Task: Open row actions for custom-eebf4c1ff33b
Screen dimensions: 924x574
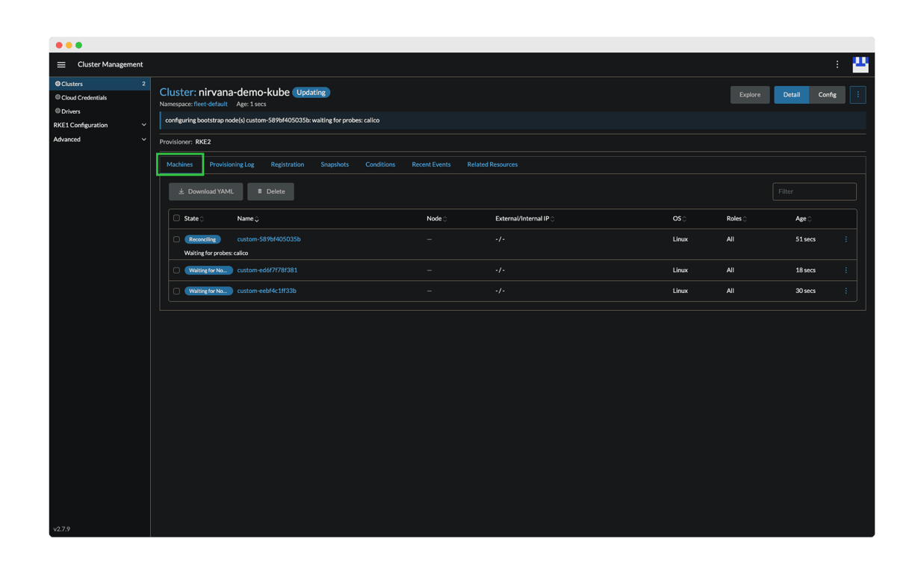Action: (x=846, y=291)
